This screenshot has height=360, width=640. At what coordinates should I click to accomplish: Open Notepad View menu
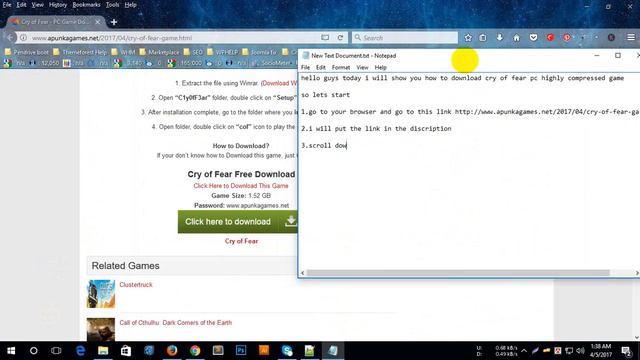(x=362, y=67)
